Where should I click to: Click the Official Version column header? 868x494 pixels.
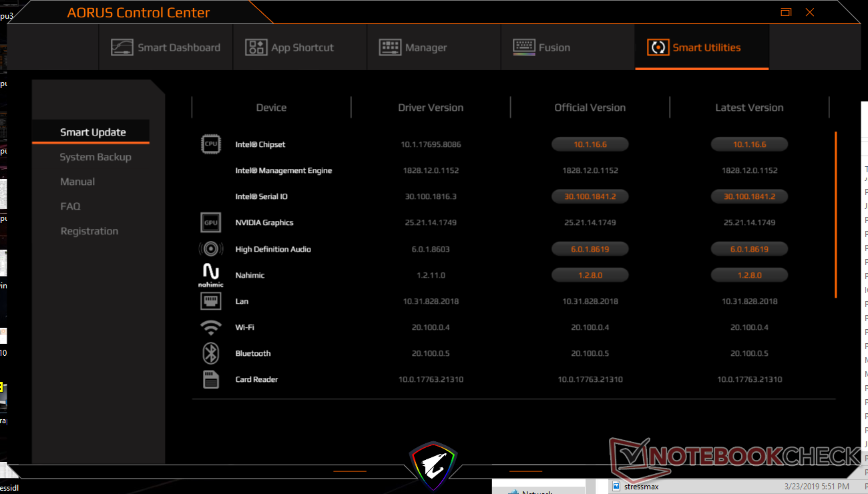[x=590, y=107]
